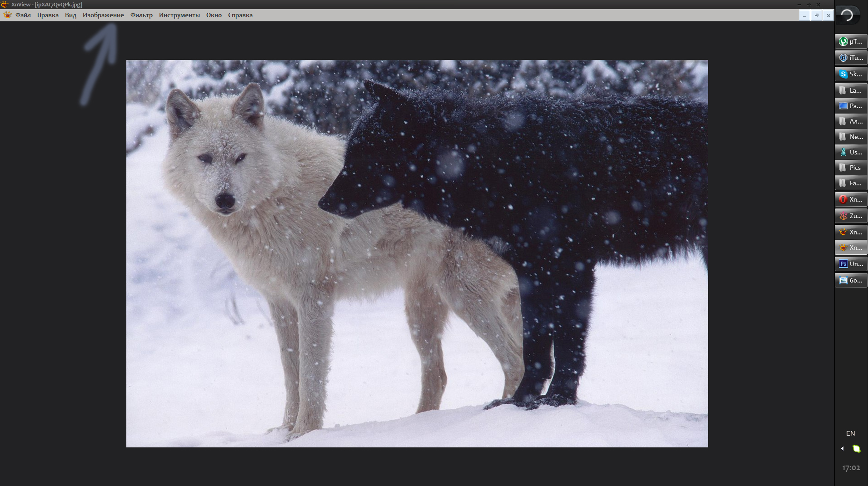Screen dimensions: 868x486
Task: Show hidden tray icons arrow
Action: (x=843, y=449)
